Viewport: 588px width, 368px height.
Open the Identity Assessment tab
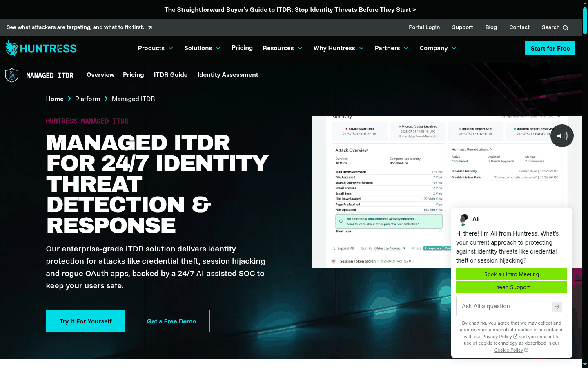point(228,75)
